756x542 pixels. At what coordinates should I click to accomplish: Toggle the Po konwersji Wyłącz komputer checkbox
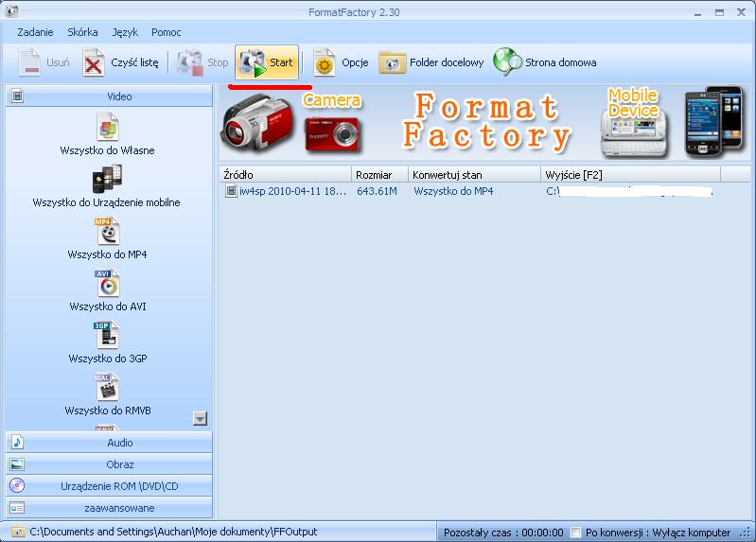click(574, 533)
